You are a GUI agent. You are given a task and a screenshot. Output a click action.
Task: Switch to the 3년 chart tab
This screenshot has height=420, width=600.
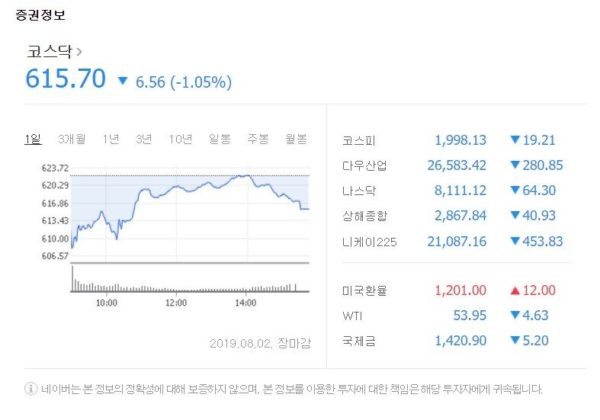coord(144,138)
